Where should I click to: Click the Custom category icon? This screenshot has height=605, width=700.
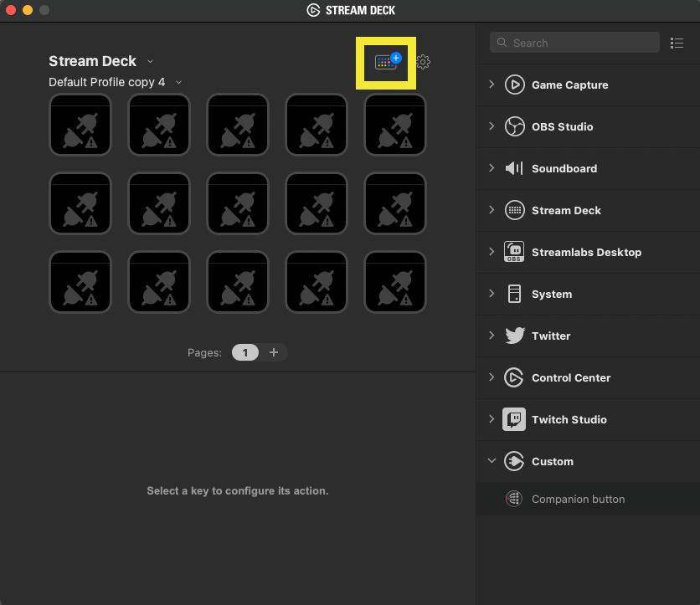click(514, 461)
